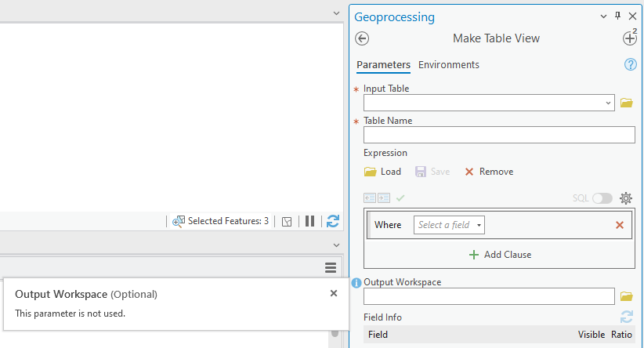This screenshot has width=644, height=348.
Task: Close the Output Workspace tooltip
Action: [x=334, y=293]
